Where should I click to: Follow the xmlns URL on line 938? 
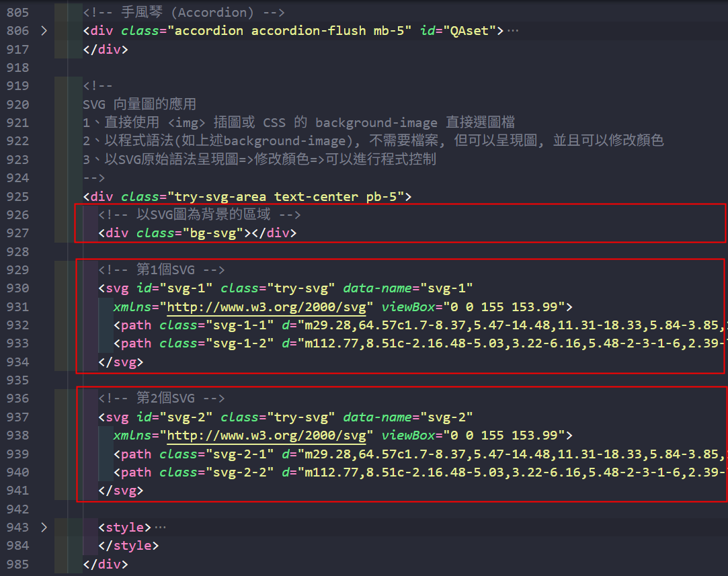270,436
